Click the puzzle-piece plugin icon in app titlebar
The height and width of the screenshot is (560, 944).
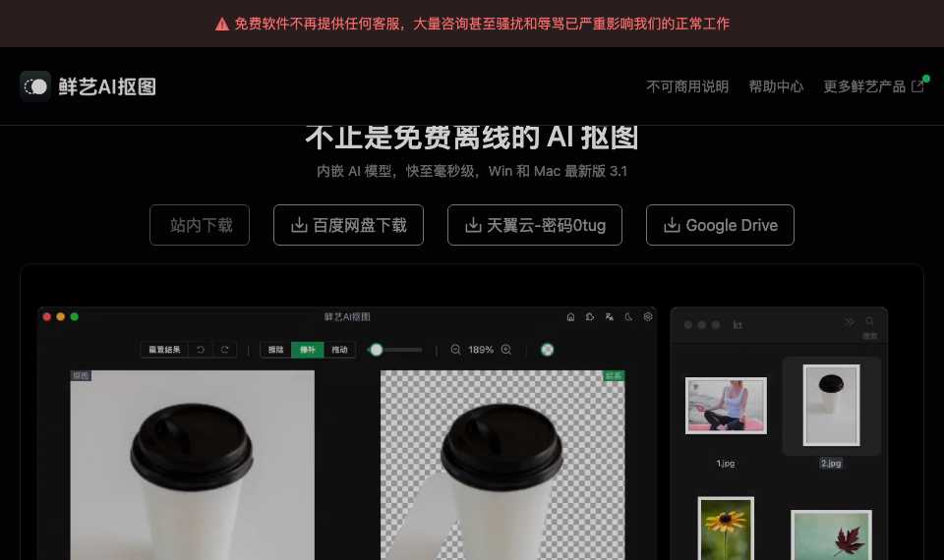pyautogui.click(x=590, y=317)
